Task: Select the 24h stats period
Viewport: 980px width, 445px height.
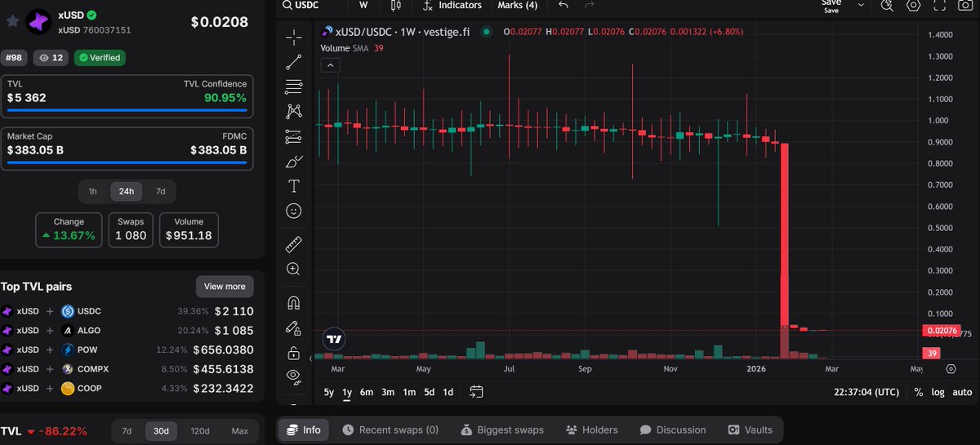Action: coord(127,191)
